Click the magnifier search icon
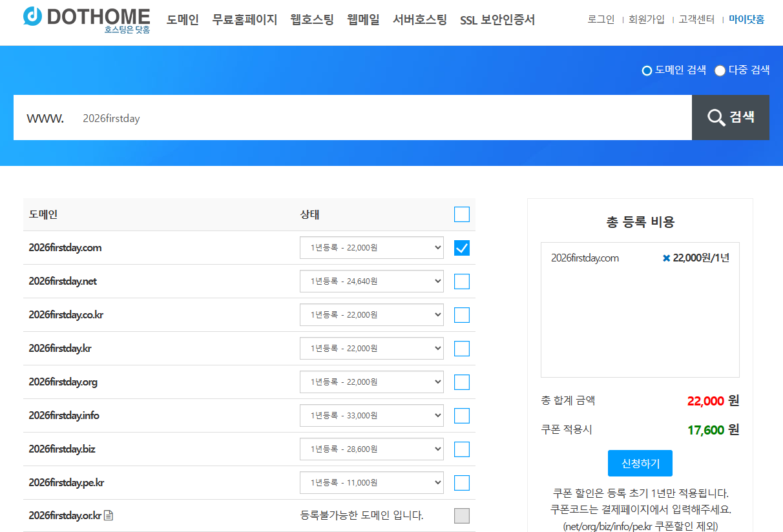 click(x=716, y=118)
